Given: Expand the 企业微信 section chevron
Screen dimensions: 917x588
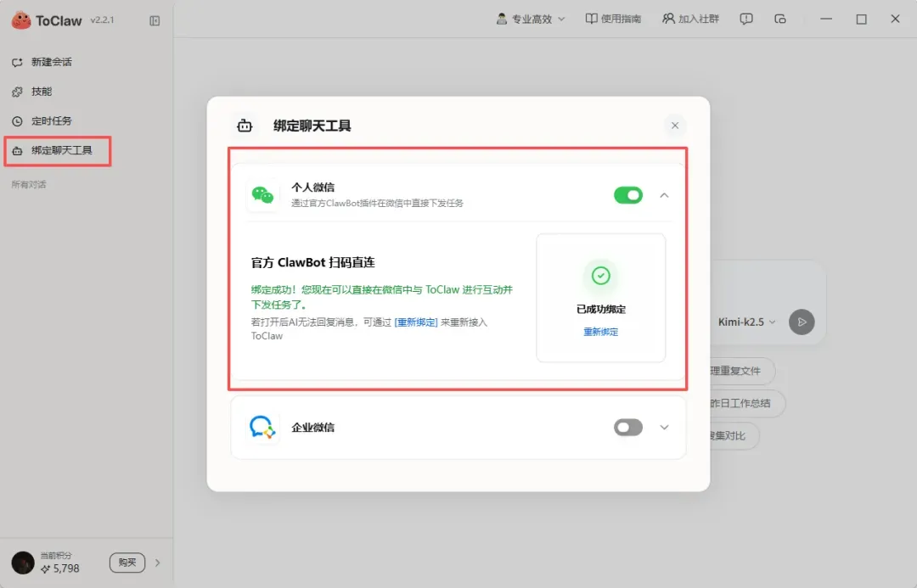Looking at the screenshot, I should [664, 428].
